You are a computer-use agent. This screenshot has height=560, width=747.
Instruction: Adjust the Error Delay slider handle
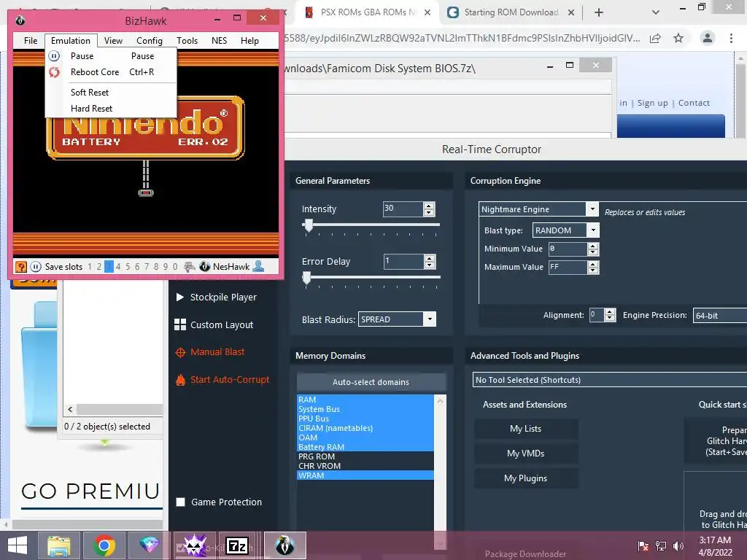pos(307,278)
